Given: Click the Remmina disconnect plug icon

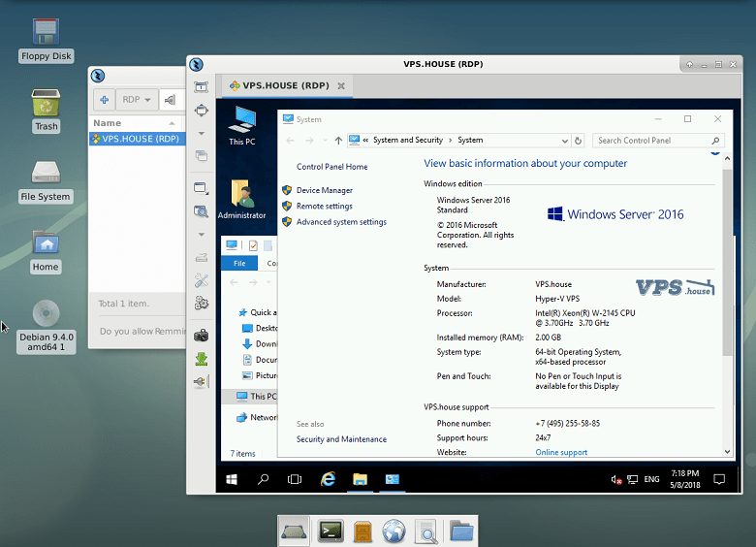Looking at the screenshot, I should point(202,382).
